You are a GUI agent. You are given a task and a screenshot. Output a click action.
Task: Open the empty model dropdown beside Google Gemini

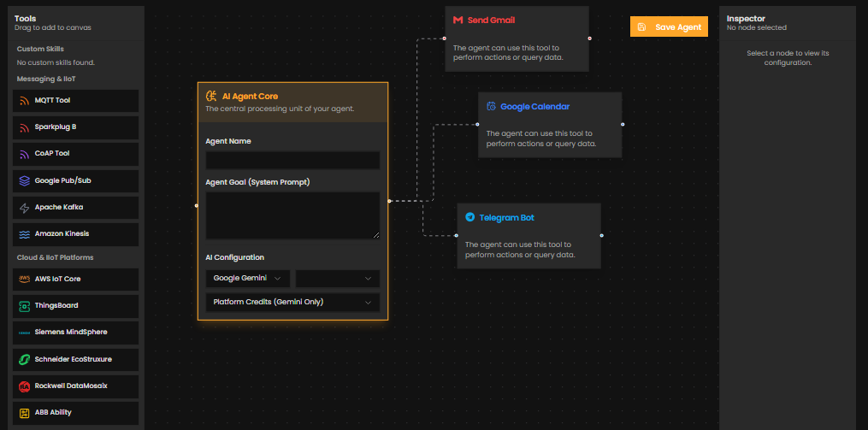[338, 279]
